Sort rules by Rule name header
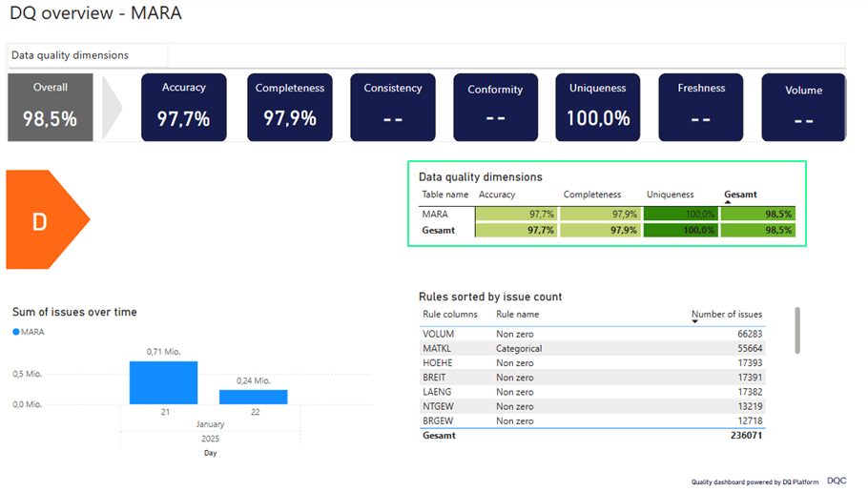 click(517, 314)
